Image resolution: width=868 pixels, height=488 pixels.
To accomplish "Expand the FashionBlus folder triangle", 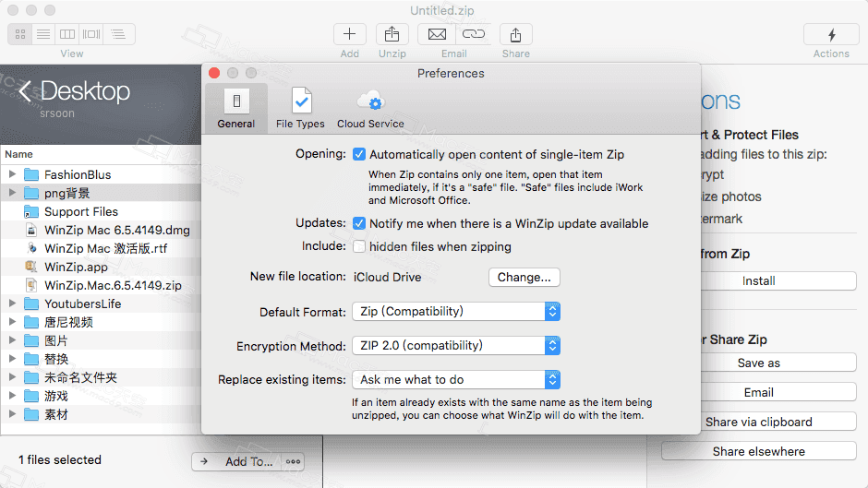I will (x=12, y=174).
